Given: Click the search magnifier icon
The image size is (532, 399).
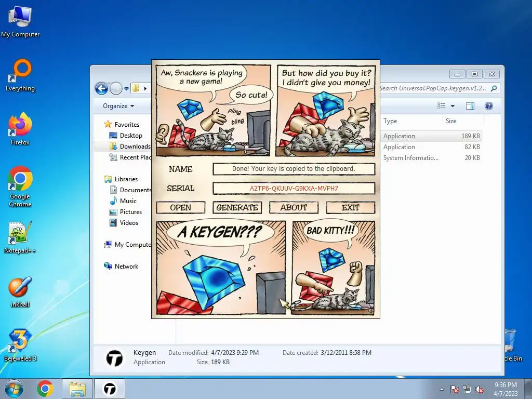Looking at the screenshot, I should pos(494,88).
